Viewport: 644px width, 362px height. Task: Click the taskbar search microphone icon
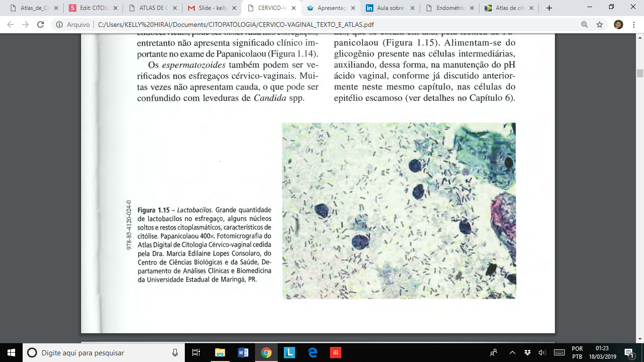click(x=175, y=353)
